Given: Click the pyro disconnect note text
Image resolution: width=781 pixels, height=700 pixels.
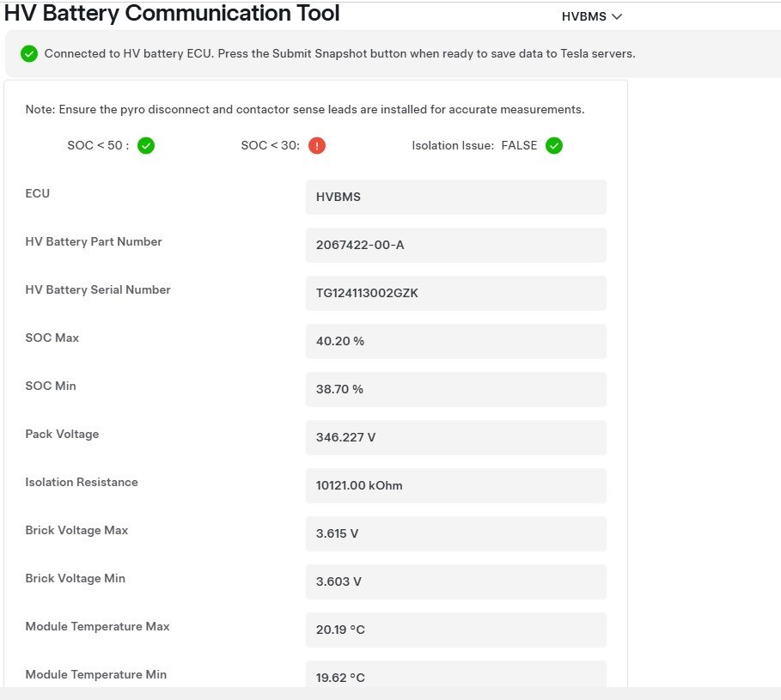Looking at the screenshot, I should tap(305, 110).
